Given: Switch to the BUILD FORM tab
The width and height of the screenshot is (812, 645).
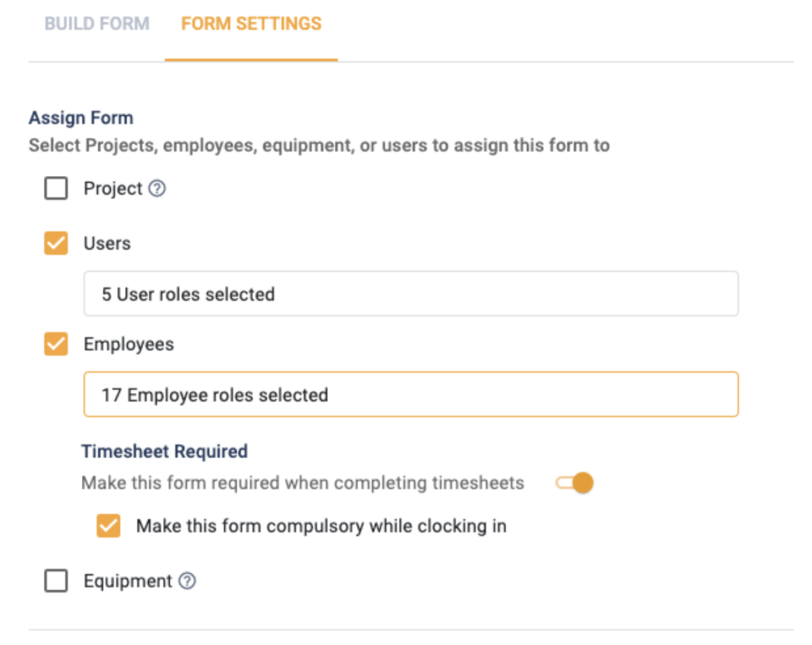Looking at the screenshot, I should point(97,24).
